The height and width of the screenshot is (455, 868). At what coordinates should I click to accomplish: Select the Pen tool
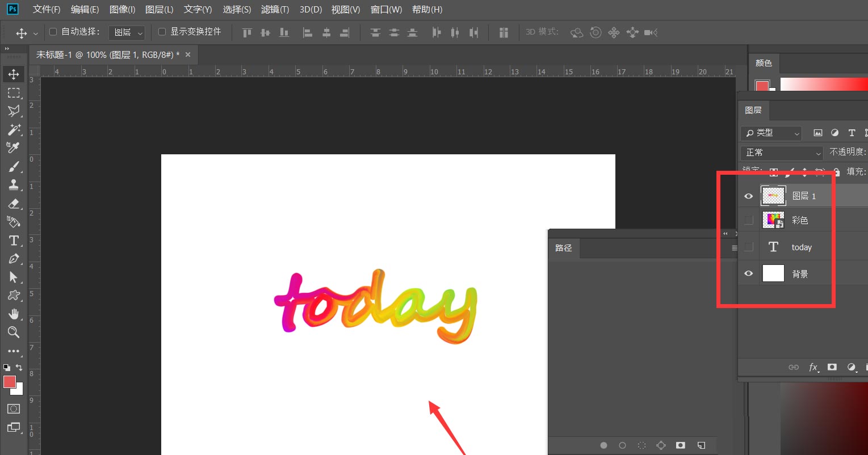click(x=14, y=259)
